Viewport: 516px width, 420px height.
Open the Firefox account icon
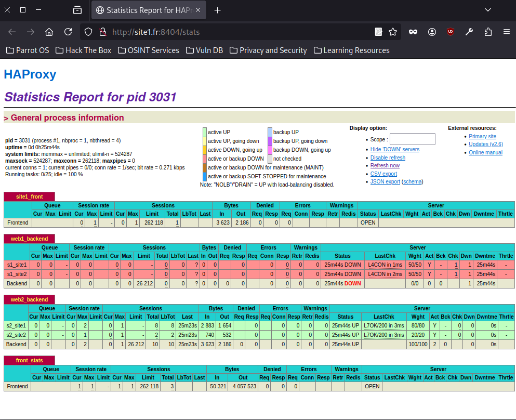tap(432, 32)
